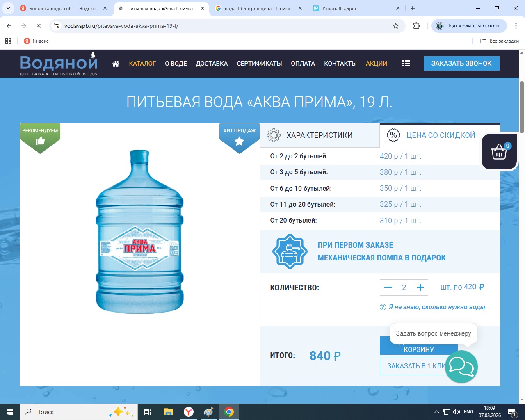Click the taskbar Поиск search box

78,412
